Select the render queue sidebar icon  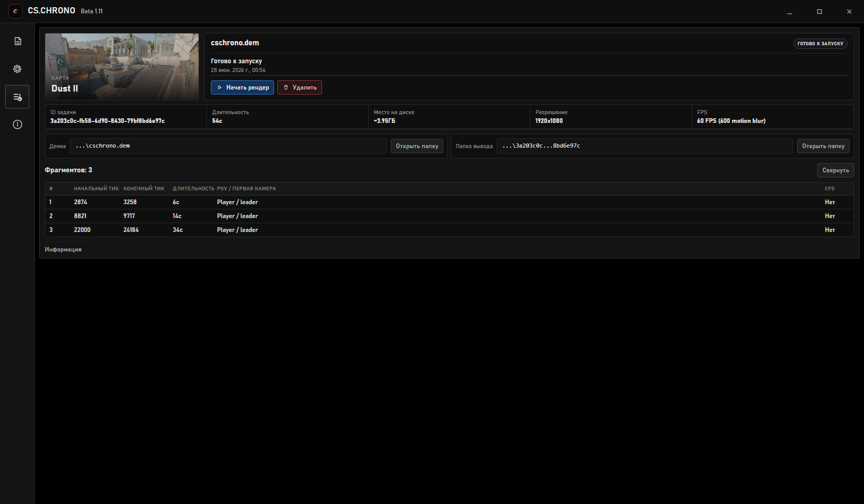click(17, 97)
